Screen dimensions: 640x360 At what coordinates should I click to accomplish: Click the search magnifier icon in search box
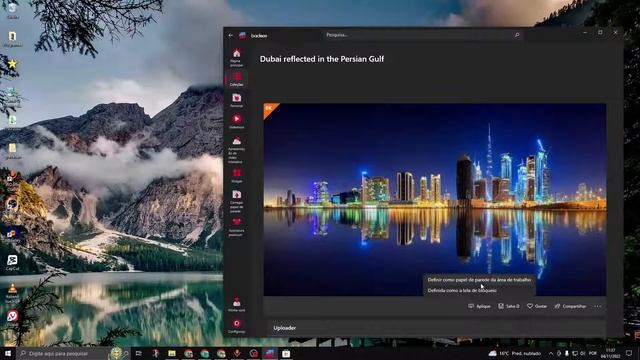[517, 35]
